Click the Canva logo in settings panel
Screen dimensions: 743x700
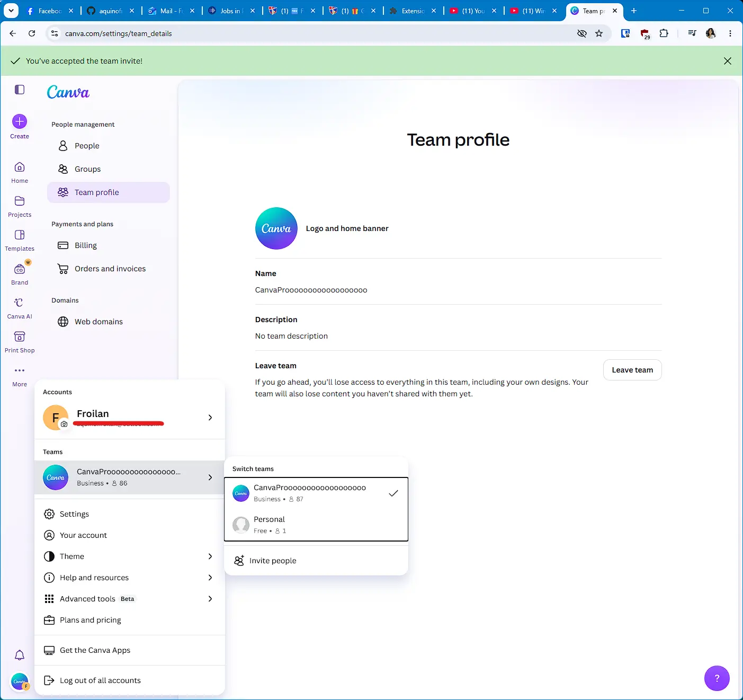68,92
